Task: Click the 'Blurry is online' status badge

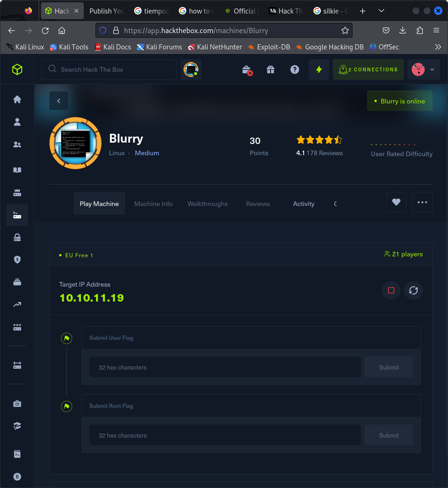Action: tap(400, 101)
